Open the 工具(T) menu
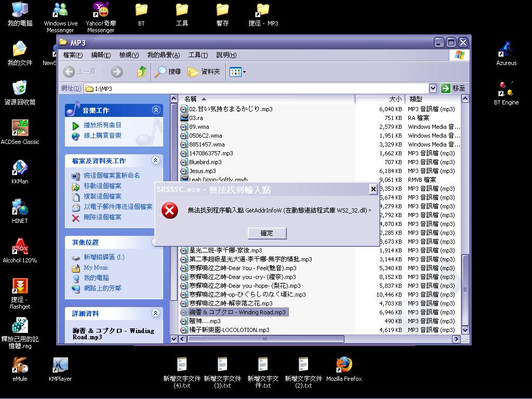 (x=198, y=55)
